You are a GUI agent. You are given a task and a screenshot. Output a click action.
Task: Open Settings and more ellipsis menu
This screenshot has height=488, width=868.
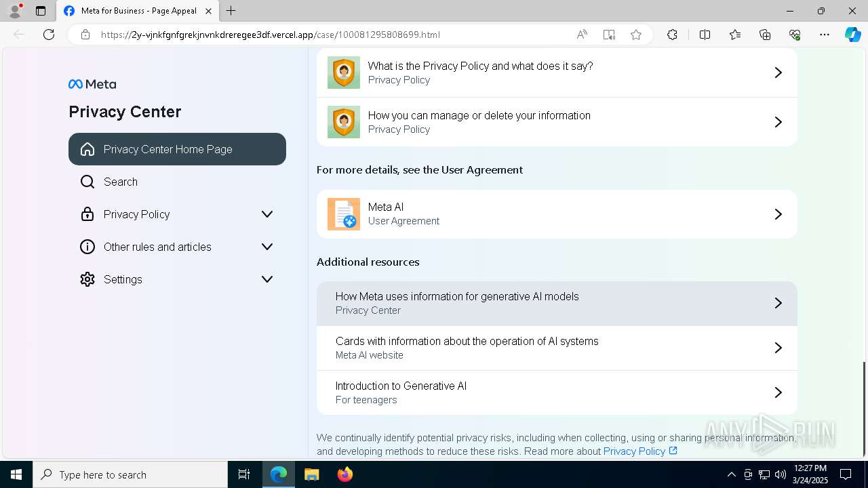click(x=825, y=35)
